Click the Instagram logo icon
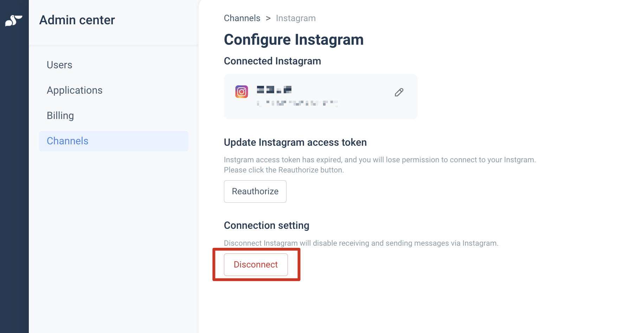Screen dimensions: 644x333 tap(241, 92)
